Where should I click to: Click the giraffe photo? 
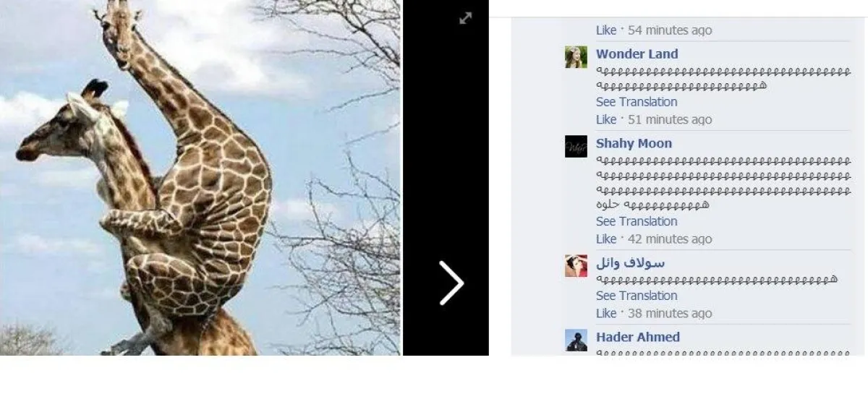[200, 177]
